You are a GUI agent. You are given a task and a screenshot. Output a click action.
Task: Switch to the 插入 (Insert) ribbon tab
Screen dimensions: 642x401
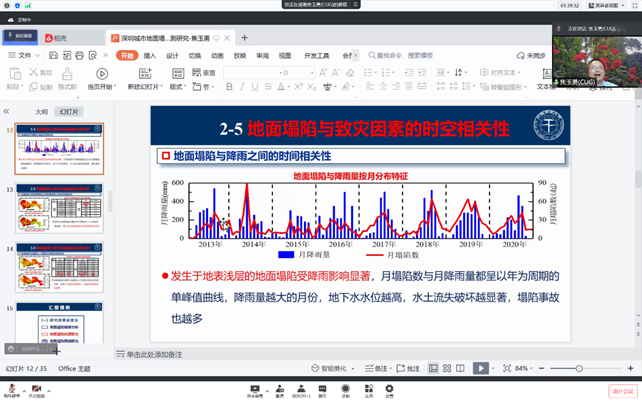coord(150,56)
